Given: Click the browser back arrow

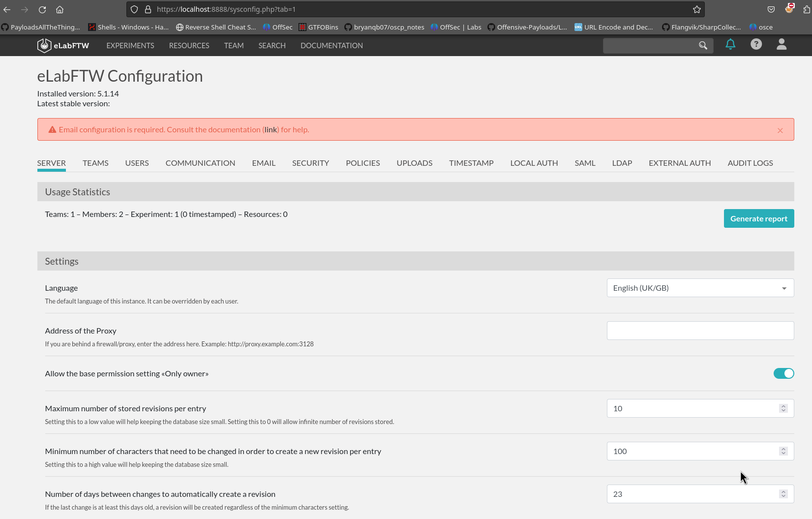Looking at the screenshot, I should (7, 9).
